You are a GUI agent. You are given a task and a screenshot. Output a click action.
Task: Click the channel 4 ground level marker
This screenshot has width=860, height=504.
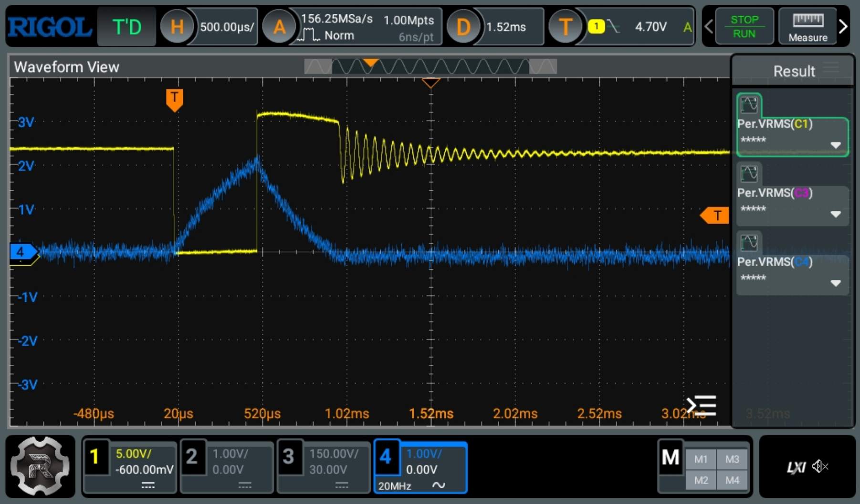point(22,252)
